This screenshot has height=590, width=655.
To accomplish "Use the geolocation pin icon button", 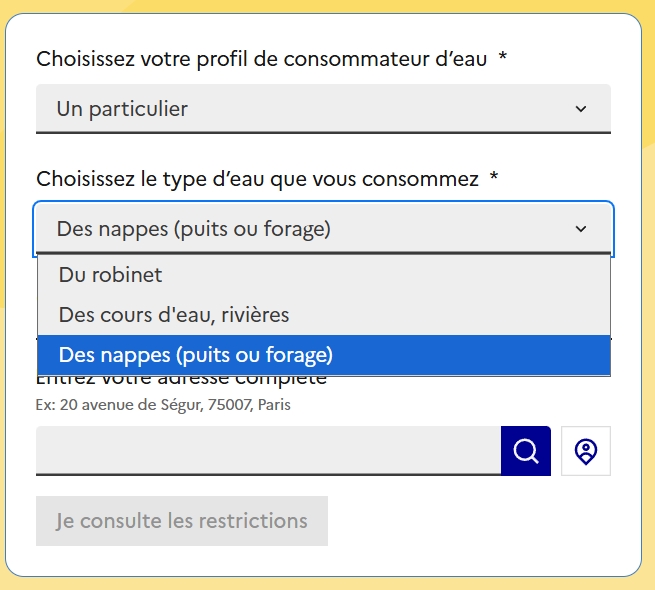I will point(586,451).
